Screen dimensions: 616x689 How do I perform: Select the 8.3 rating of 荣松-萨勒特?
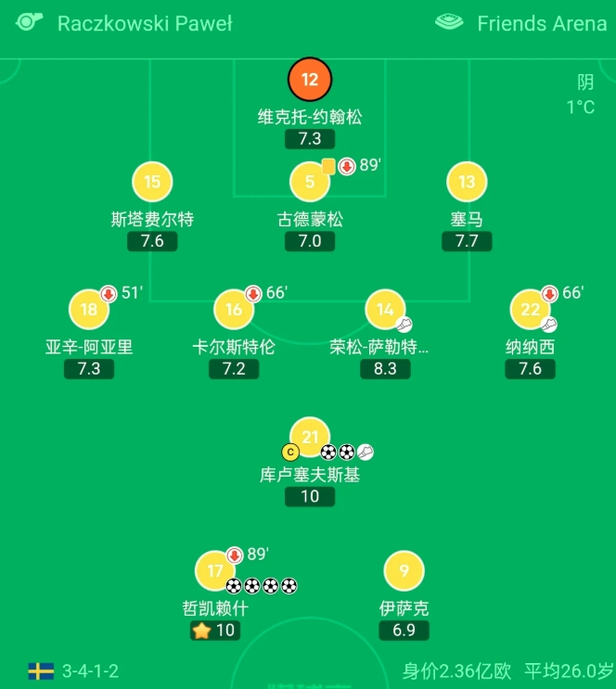point(385,369)
